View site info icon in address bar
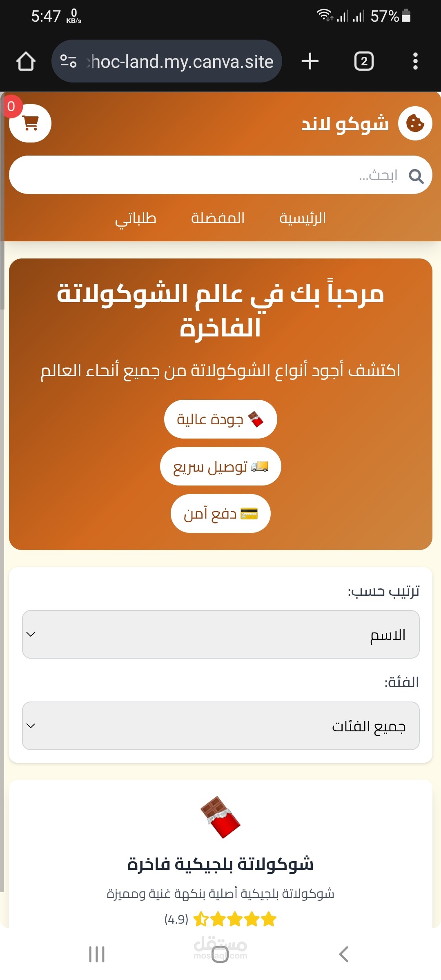 pyautogui.click(x=68, y=61)
